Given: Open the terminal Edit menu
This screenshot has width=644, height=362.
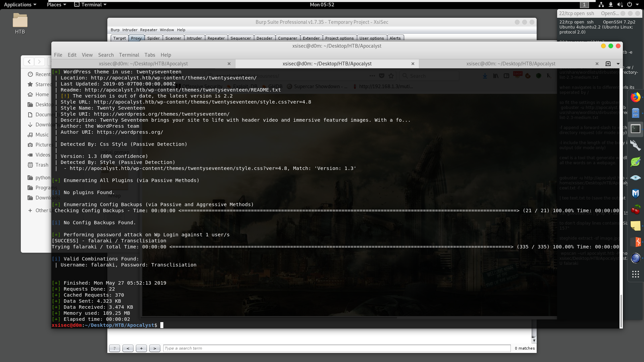Looking at the screenshot, I should [x=72, y=55].
